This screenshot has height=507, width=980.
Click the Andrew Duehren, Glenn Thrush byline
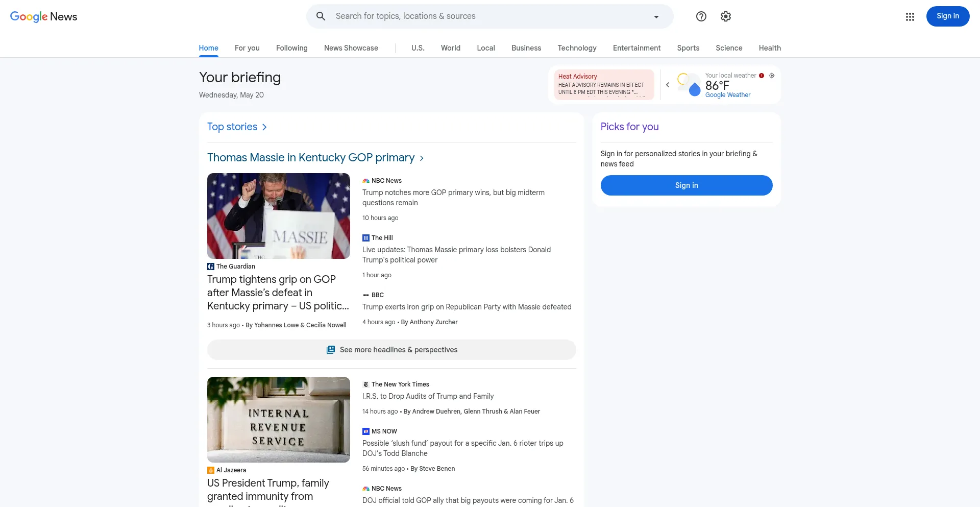coord(472,412)
